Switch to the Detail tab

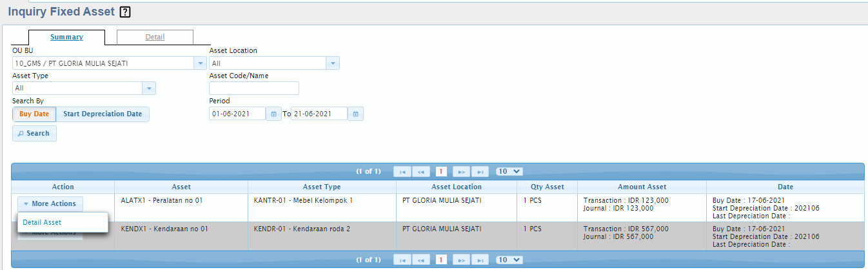tap(155, 37)
